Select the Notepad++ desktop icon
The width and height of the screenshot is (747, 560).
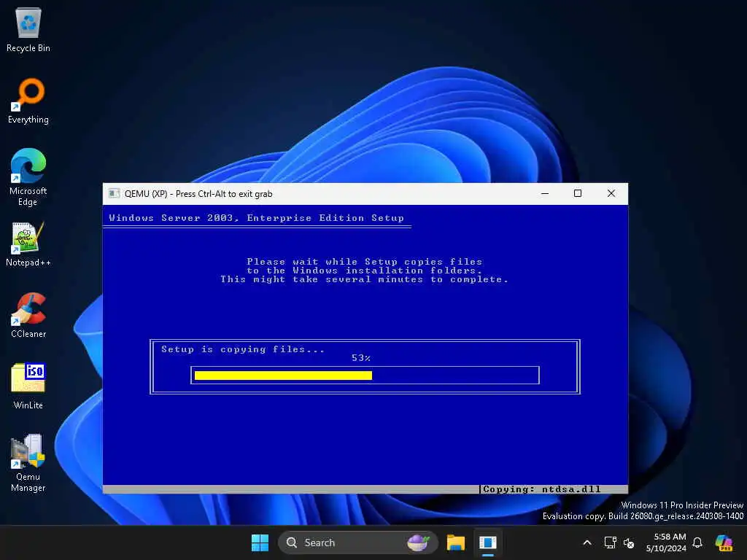tap(28, 244)
